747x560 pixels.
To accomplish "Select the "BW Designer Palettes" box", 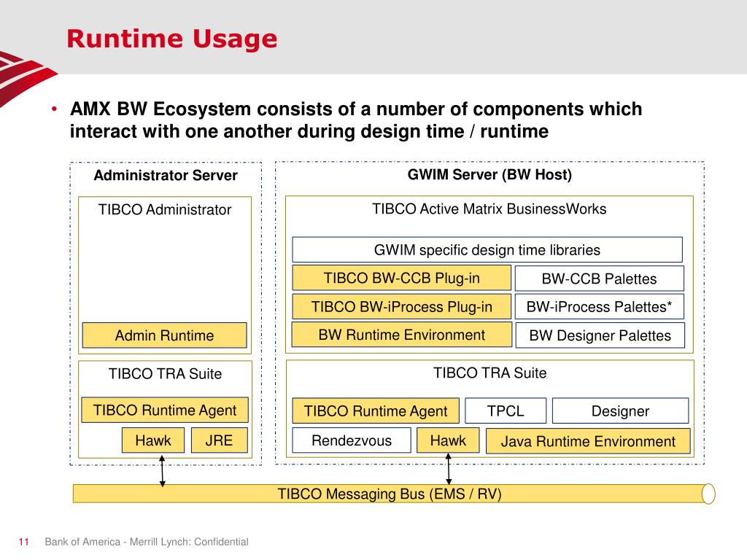I will coord(600,335).
